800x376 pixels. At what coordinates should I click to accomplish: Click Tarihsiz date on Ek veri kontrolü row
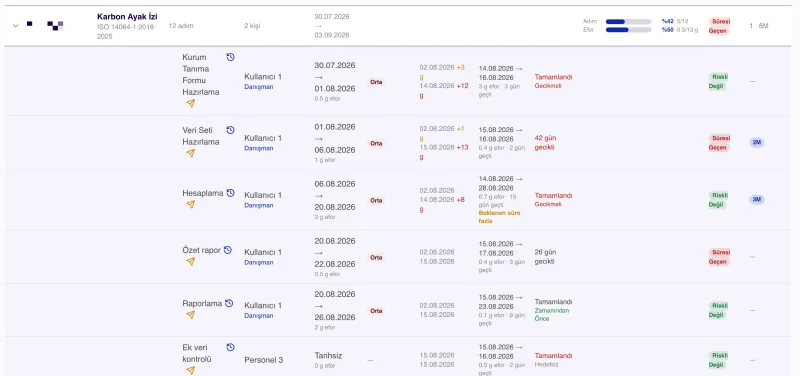click(x=330, y=355)
